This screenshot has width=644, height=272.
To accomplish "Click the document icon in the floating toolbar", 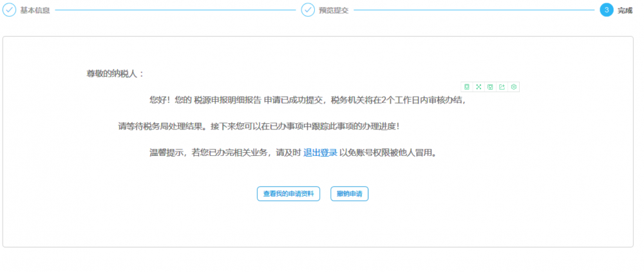I will (x=467, y=86).
